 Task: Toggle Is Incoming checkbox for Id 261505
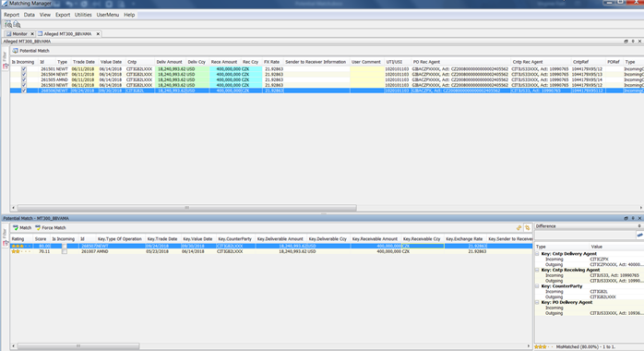click(24, 79)
